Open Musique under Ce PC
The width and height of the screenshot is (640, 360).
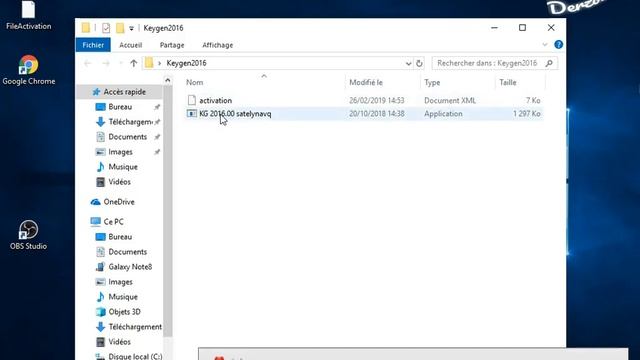click(x=122, y=297)
